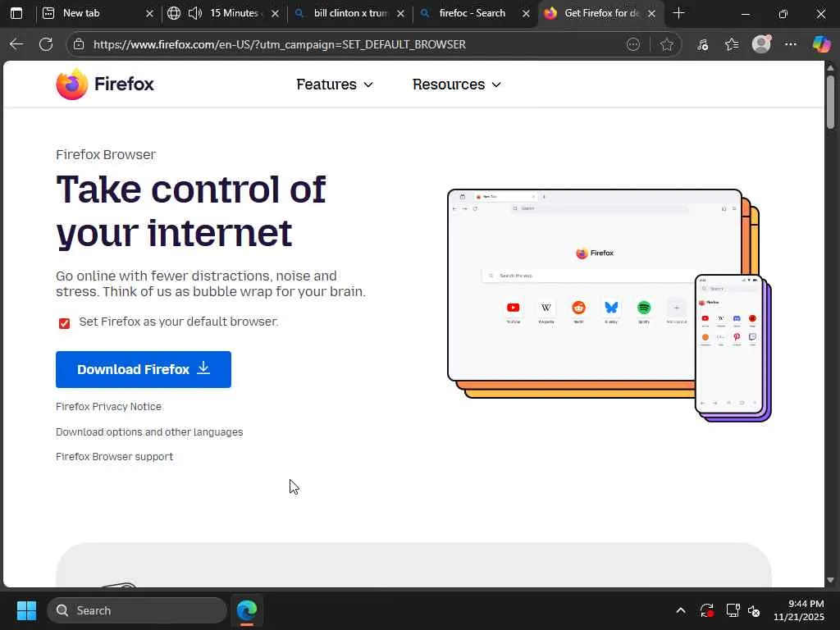Click the scrollbar up arrow

[830, 67]
